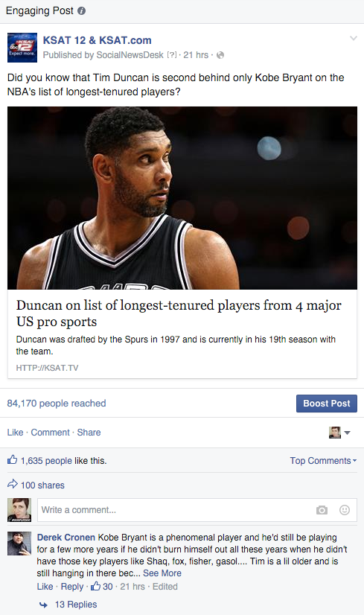Image resolution: width=364 pixels, height=615 pixels.
Task: Expand the post options chevron
Action: click(354, 39)
